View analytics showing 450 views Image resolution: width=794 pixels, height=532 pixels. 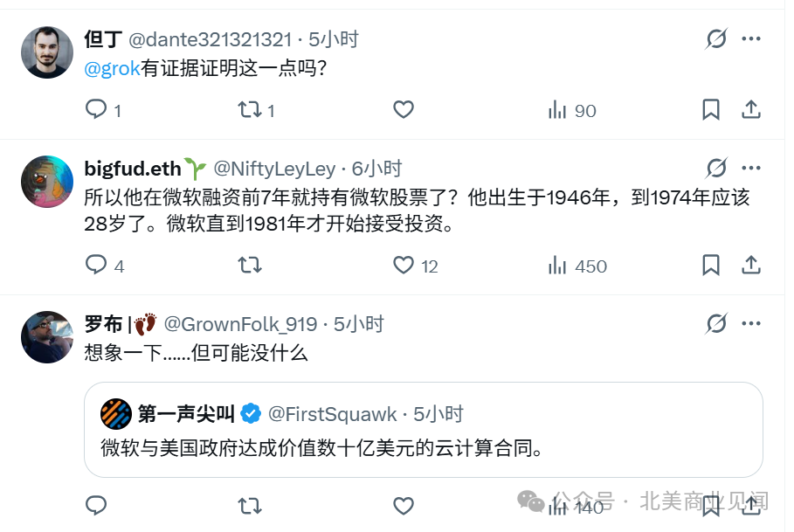[577, 266]
